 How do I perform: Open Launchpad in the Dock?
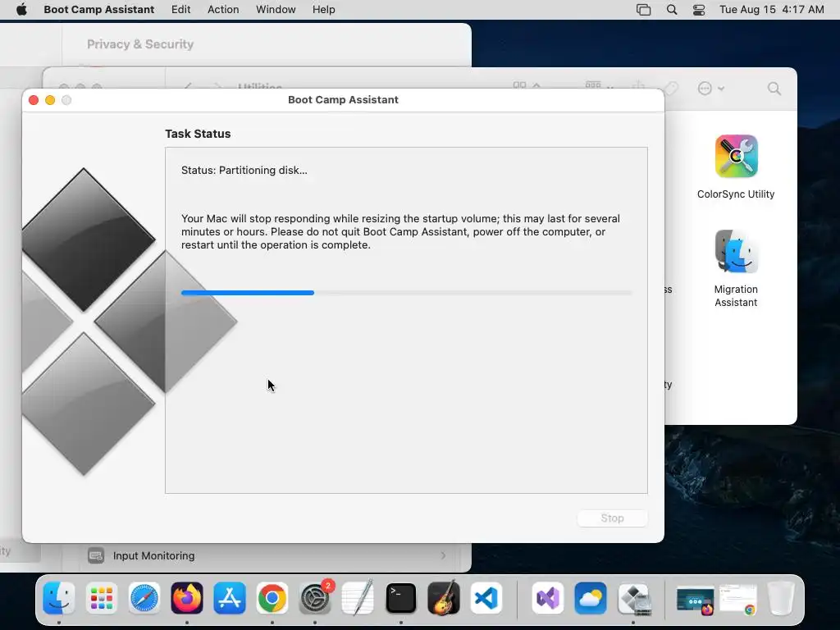point(101,598)
